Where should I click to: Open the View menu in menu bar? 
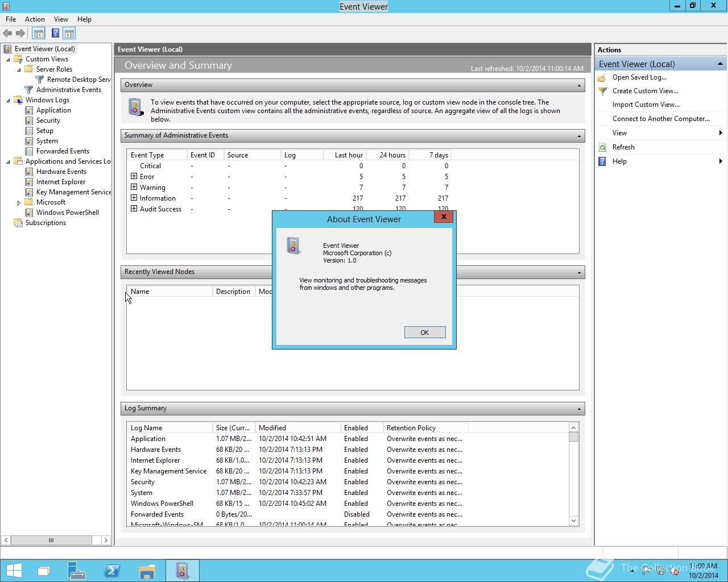(x=61, y=19)
